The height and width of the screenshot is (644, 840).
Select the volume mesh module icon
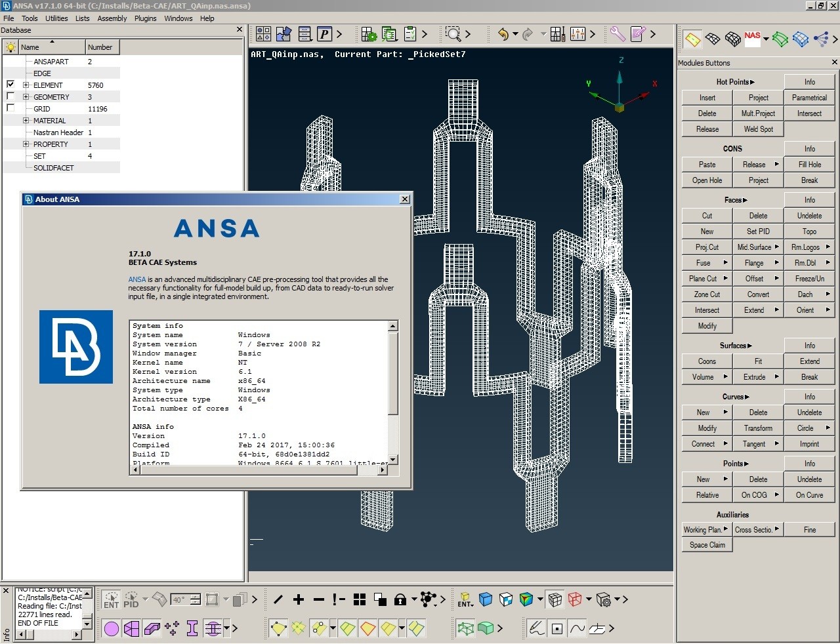tap(733, 39)
